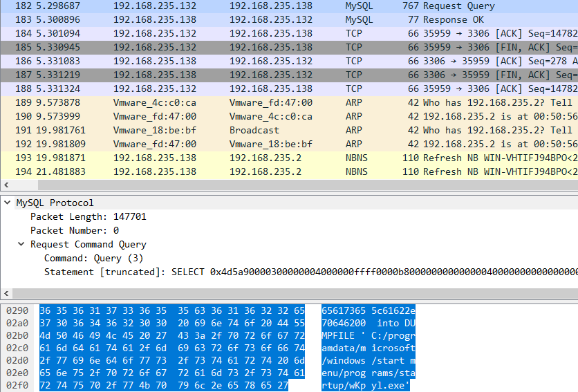
Task: Collapse the Request Command Query node
Action: point(22,245)
